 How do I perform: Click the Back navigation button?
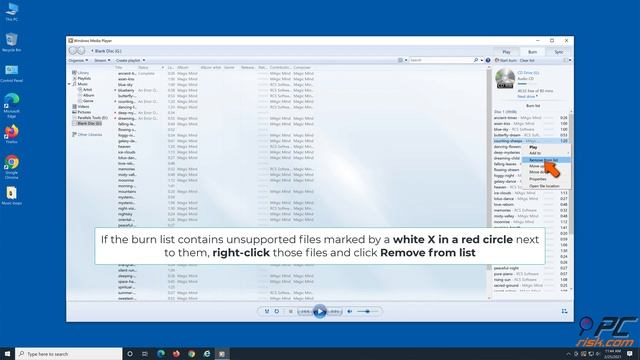tap(73, 51)
